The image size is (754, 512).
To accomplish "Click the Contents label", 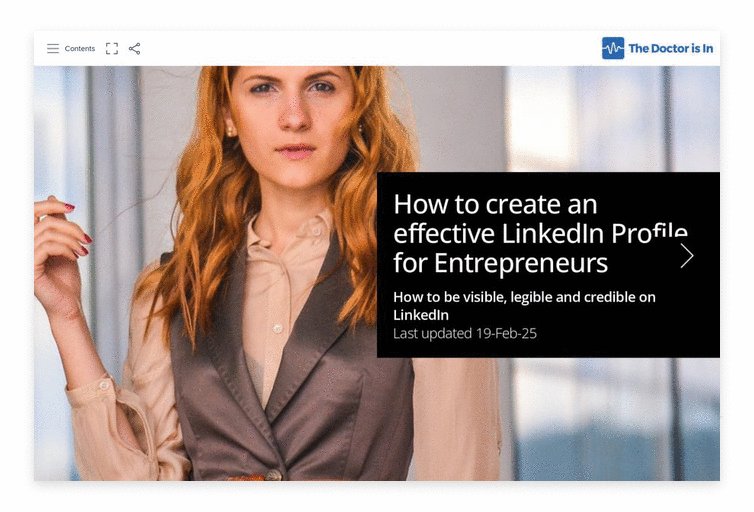I will pyautogui.click(x=80, y=49).
